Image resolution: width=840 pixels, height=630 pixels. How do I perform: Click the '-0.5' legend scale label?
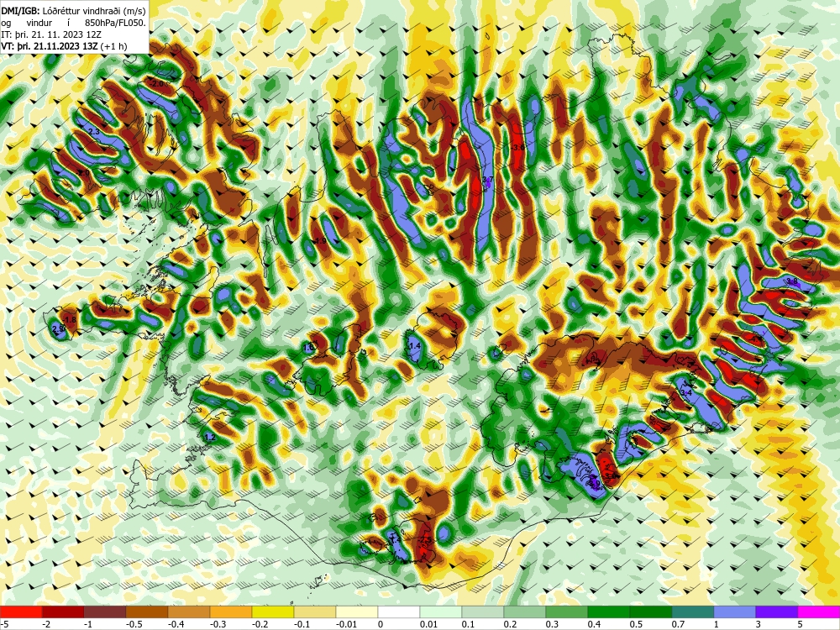134,624
